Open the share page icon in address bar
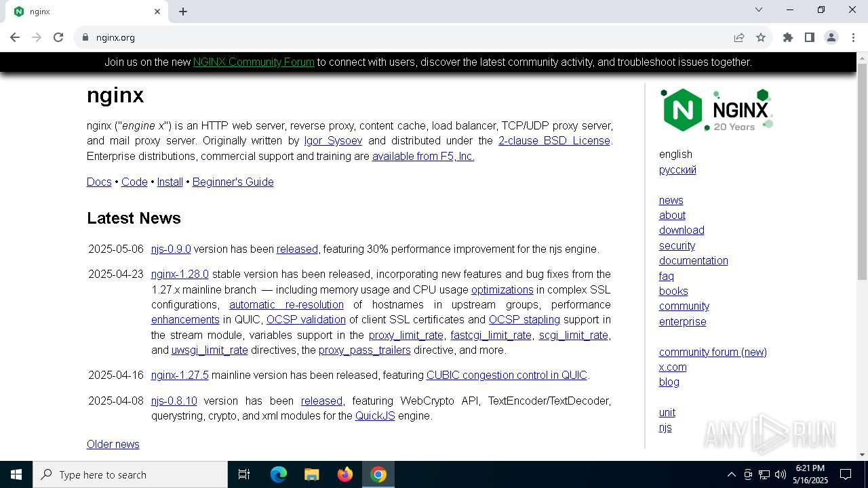The image size is (868, 488). point(739,37)
